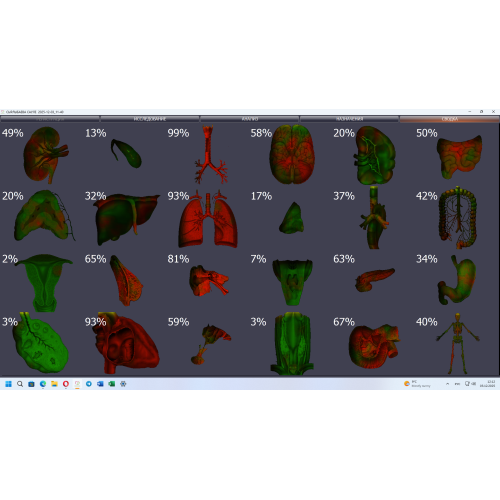Open the red organ model at 81%
Viewport: 500px width, 500px height.
[x=209, y=281]
